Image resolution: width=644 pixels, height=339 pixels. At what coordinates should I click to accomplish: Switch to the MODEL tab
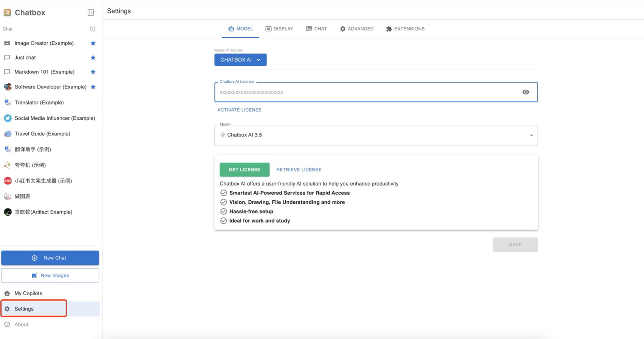pyautogui.click(x=240, y=29)
